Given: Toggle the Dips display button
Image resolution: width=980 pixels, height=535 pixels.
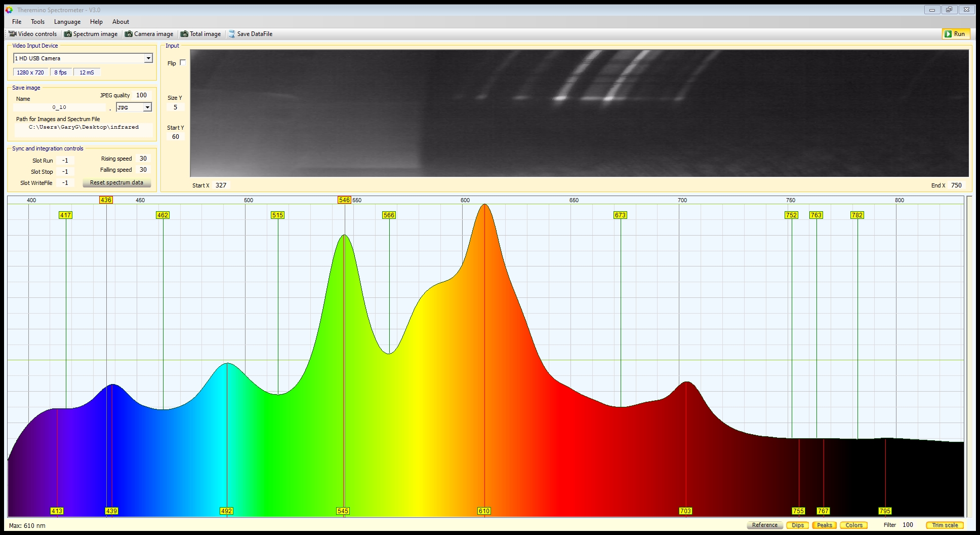Looking at the screenshot, I should click(x=797, y=525).
